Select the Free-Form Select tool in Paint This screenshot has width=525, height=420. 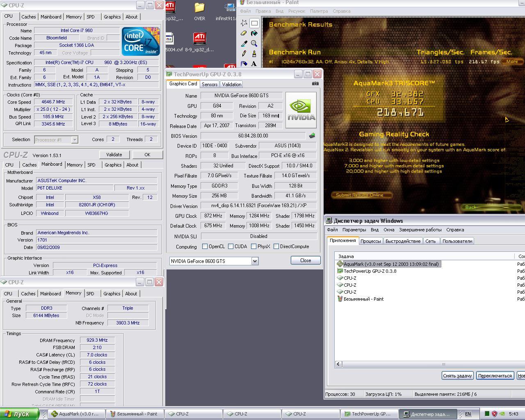tap(244, 23)
